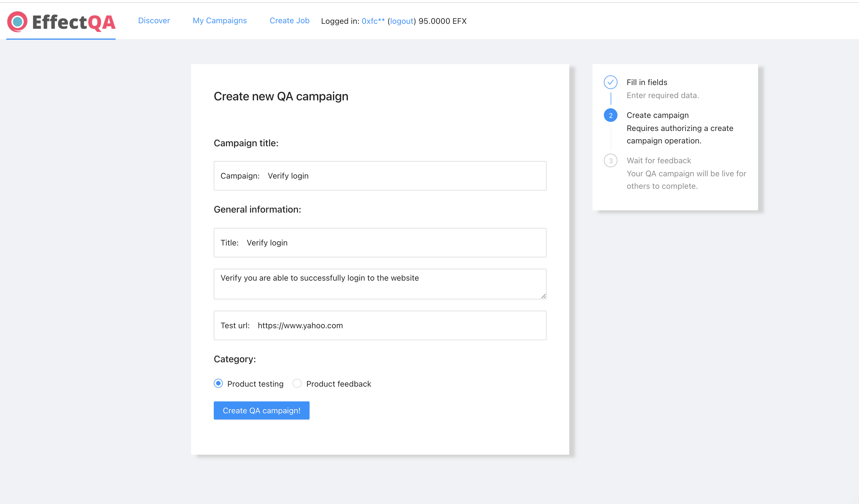Select the Product testing radio button

pos(218,383)
